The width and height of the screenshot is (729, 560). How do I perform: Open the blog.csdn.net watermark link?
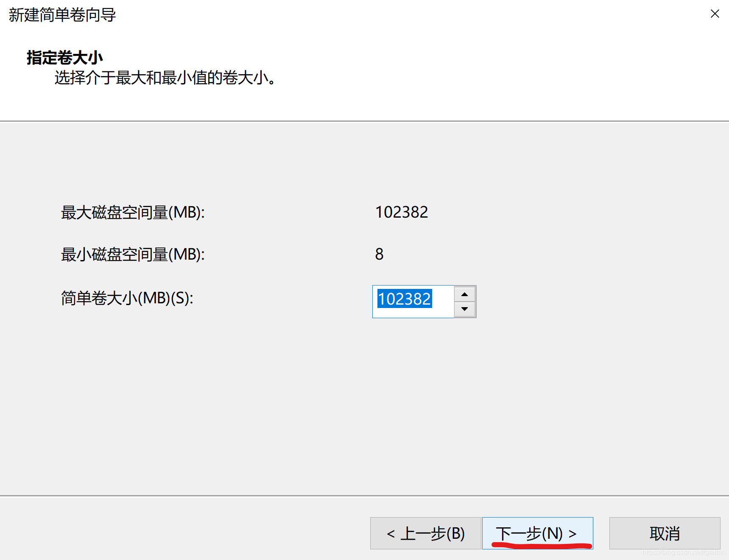tap(684, 552)
